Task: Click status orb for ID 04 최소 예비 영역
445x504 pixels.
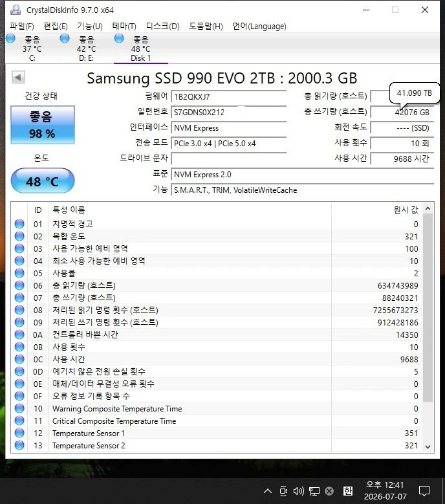Action: 19,261
